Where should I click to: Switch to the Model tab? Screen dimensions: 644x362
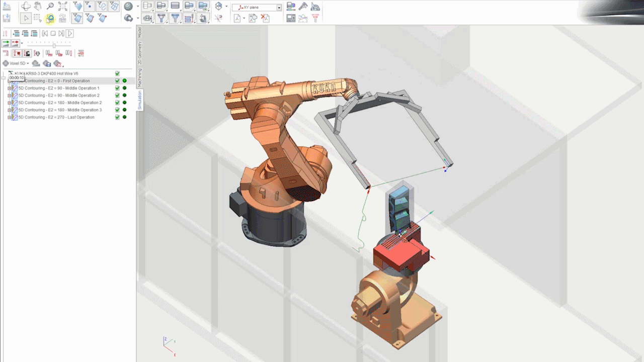point(139,33)
